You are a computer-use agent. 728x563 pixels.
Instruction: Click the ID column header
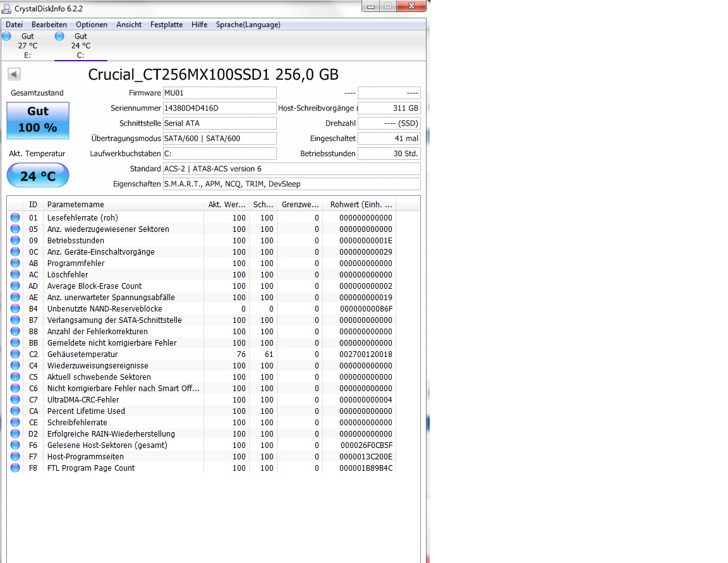coord(33,205)
